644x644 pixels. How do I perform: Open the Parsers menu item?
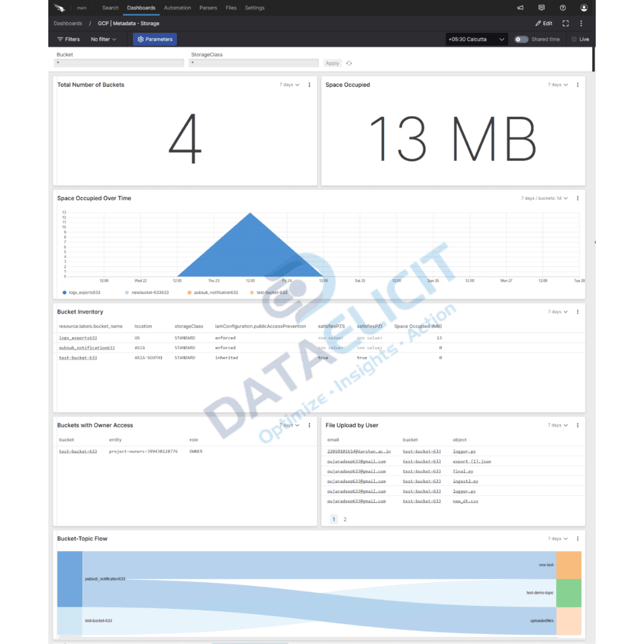coord(208,8)
